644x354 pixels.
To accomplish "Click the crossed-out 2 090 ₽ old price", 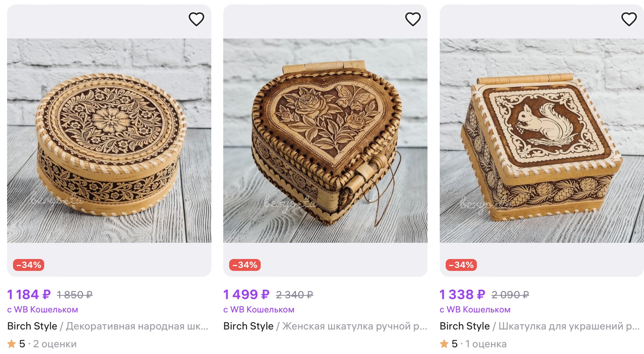I will pyautogui.click(x=510, y=295).
